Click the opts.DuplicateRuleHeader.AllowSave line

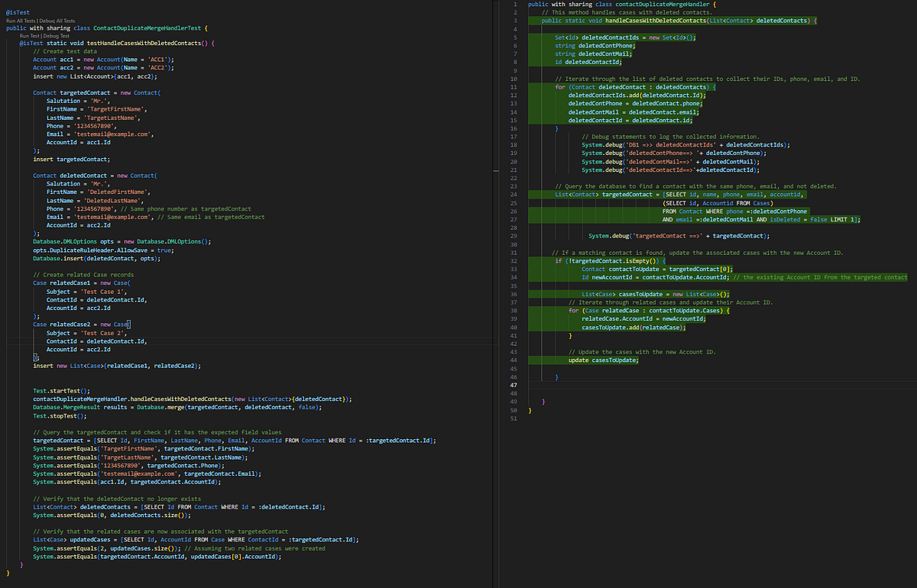point(103,250)
